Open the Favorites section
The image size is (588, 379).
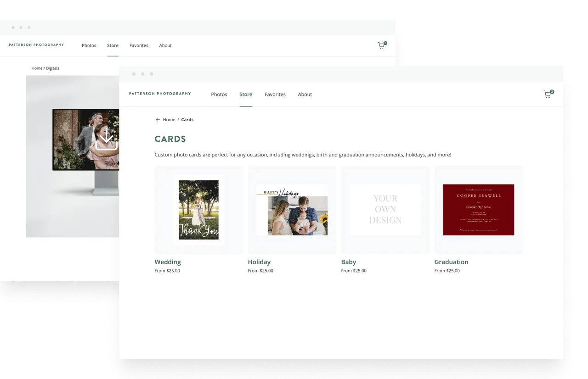coord(275,94)
